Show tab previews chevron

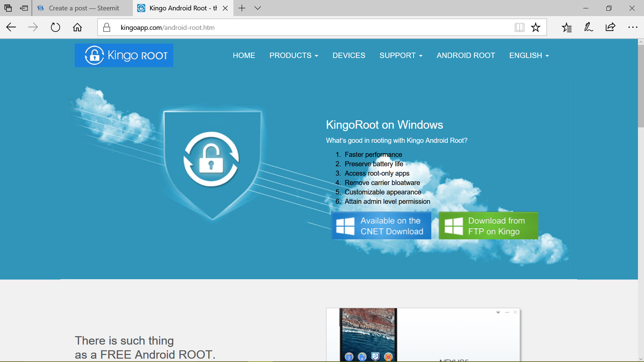pyautogui.click(x=258, y=8)
